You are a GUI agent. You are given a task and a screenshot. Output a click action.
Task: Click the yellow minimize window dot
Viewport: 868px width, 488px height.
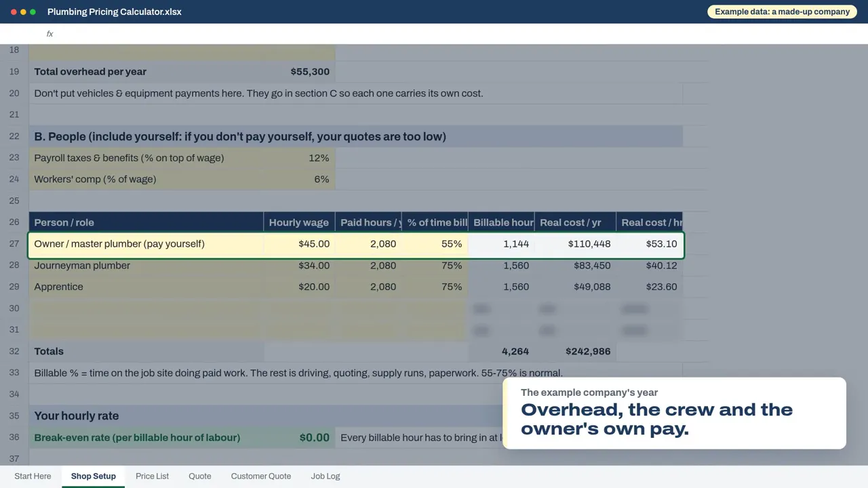coord(23,12)
